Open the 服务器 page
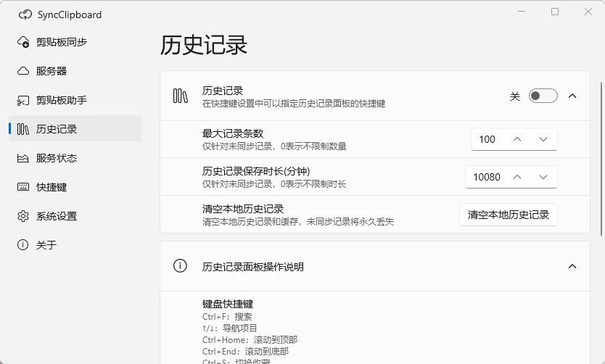The height and width of the screenshot is (364, 605). tap(75, 71)
